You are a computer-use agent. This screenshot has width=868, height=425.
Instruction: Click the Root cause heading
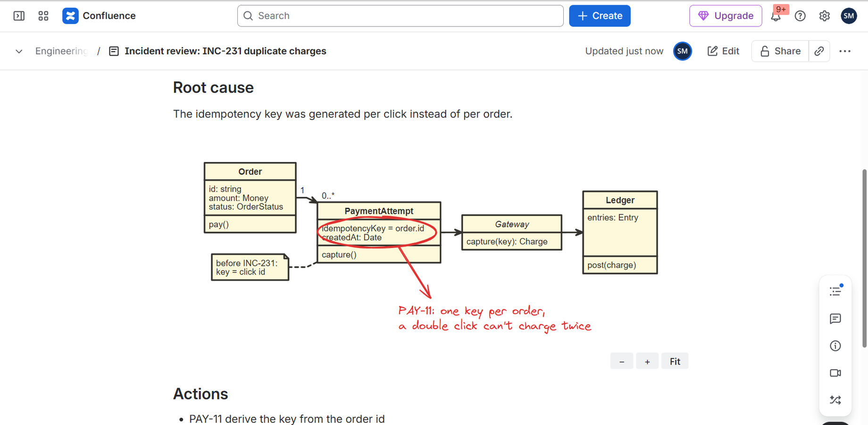click(x=213, y=87)
